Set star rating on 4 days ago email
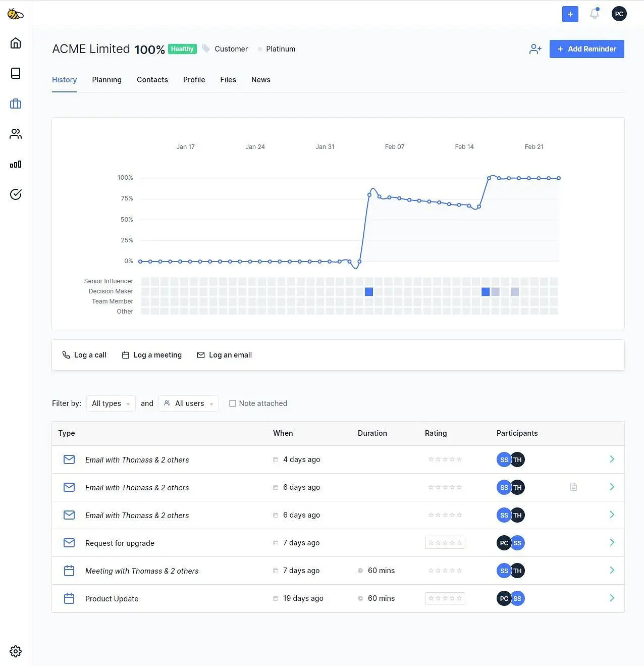This screenshot has height=666, width=644. 445,459
